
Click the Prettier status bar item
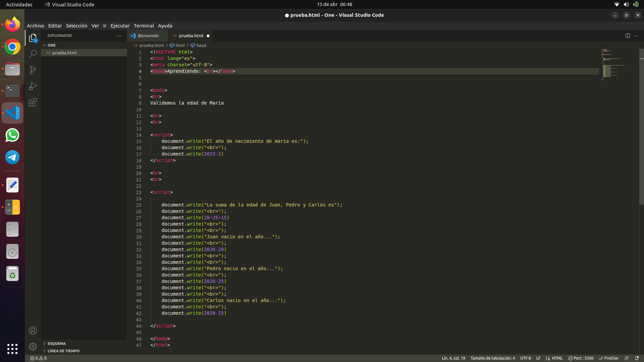tap(609, 358)
